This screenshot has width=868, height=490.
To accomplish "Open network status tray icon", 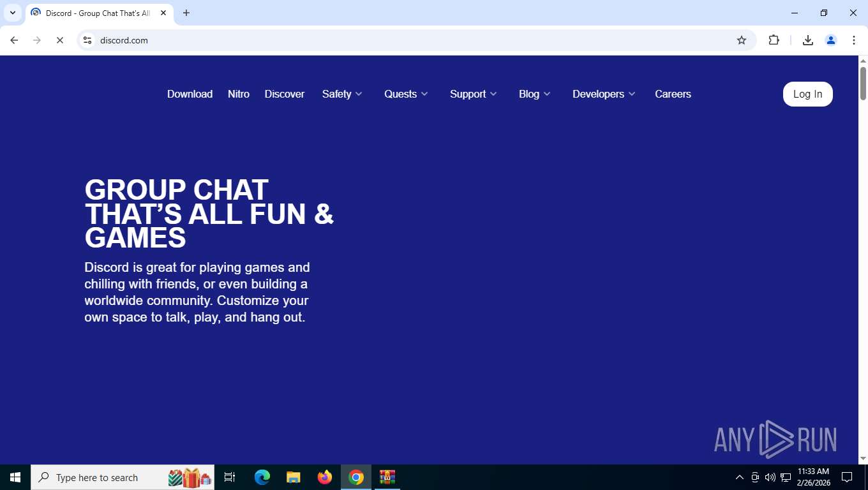I will pos(786,477).
